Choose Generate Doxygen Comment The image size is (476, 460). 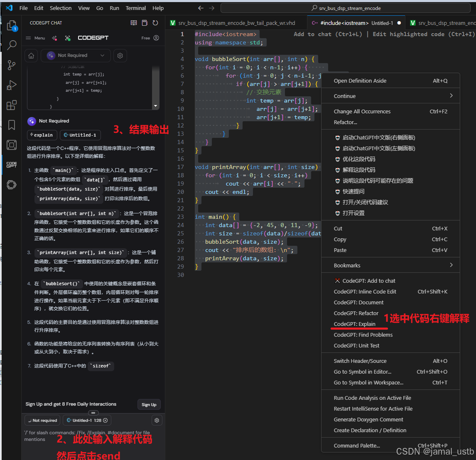pos(390,419)
